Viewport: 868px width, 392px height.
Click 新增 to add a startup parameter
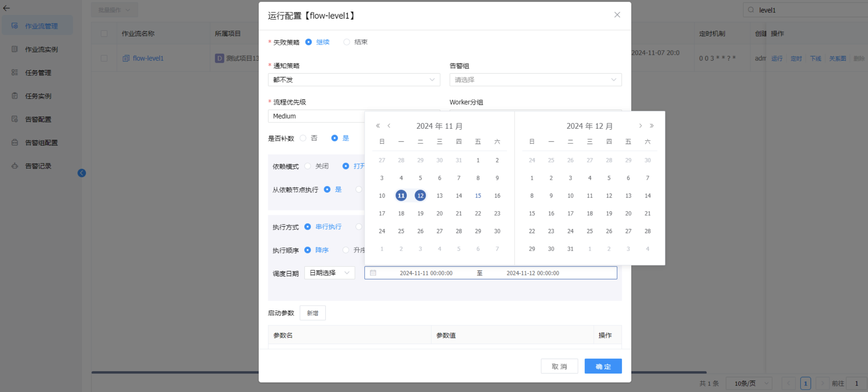[x=312, y=313]
